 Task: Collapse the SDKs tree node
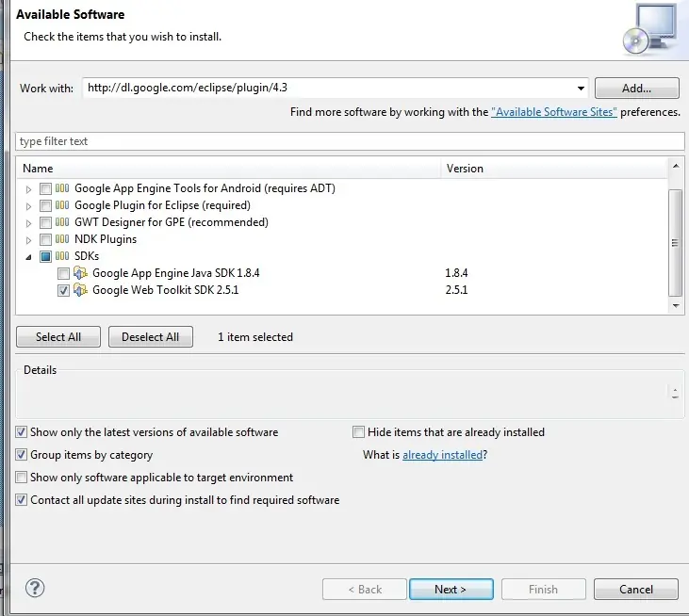click(28, 257)
